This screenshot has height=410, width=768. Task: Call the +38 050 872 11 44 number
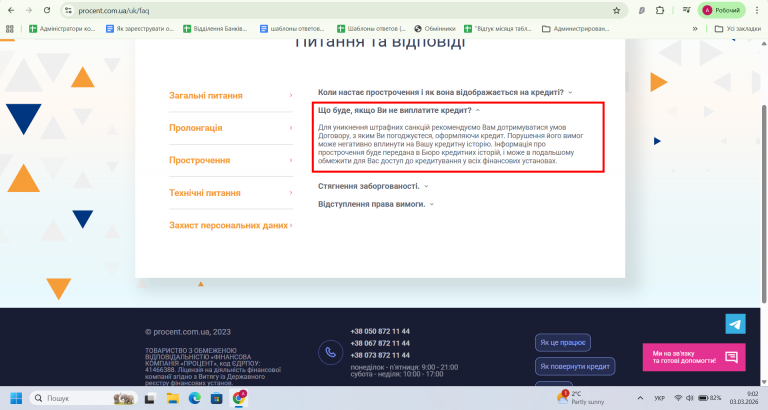(x=380, y=332)
